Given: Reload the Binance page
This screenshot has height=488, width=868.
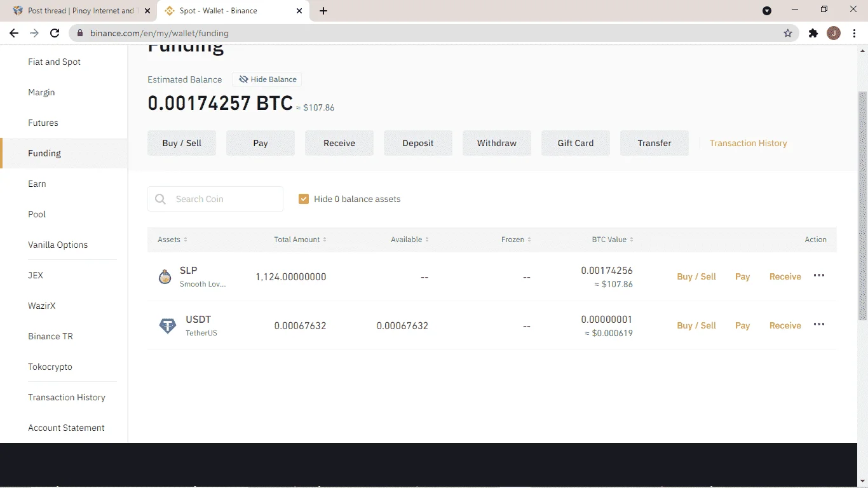Looking at the screenshot, I should 55,33.
